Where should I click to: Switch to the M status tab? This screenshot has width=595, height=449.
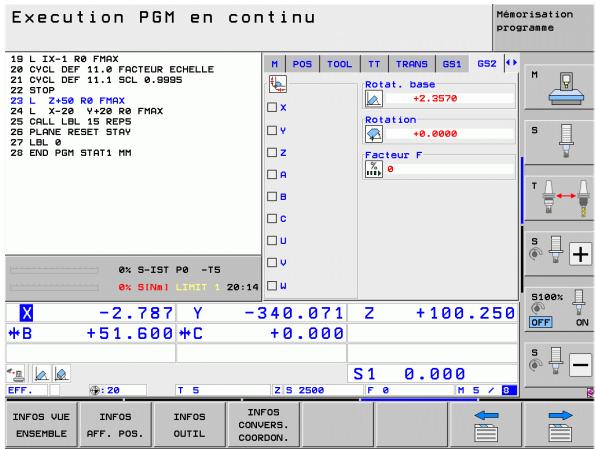[x=275, y=64]
